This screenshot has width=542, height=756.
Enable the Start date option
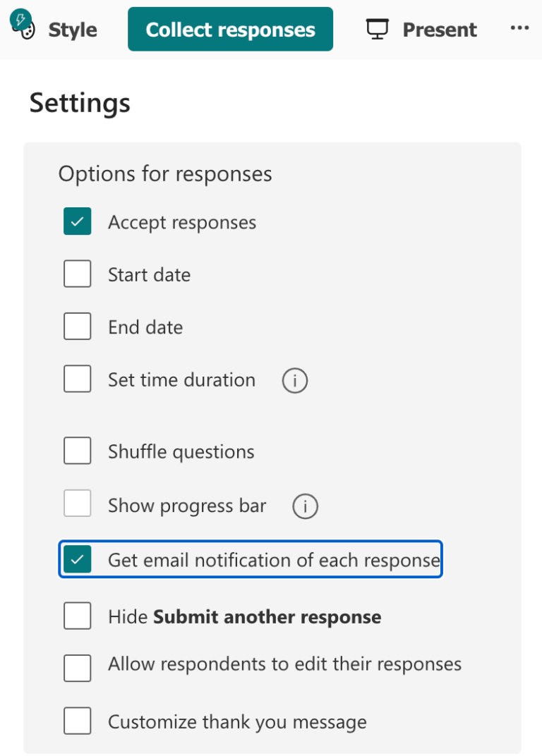(x=77, y=274)
